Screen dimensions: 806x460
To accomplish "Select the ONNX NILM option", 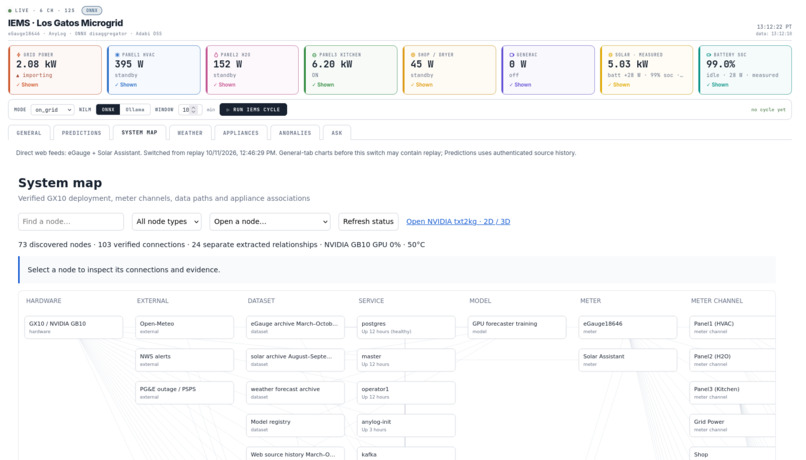I will coord(108,109).
